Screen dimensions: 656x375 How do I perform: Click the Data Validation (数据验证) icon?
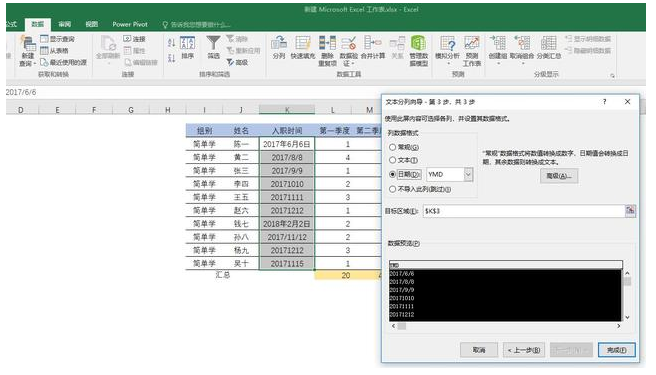coord(348,44)
